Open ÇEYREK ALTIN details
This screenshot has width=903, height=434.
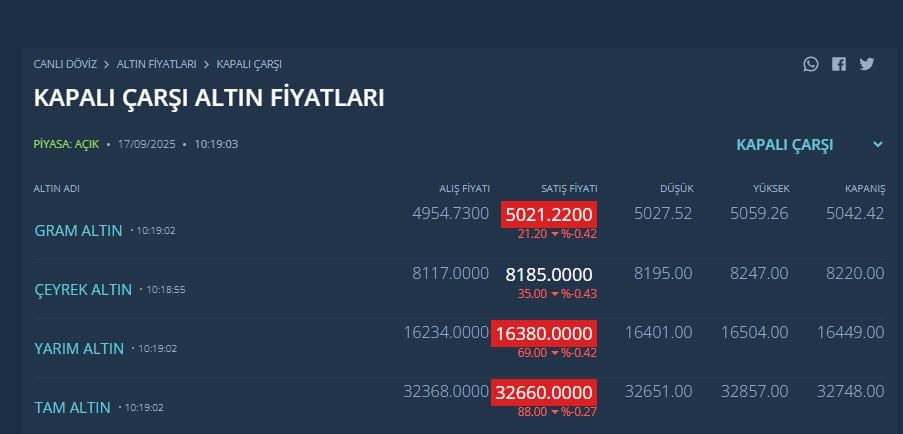pyautogui.click(x=83, y=290)
